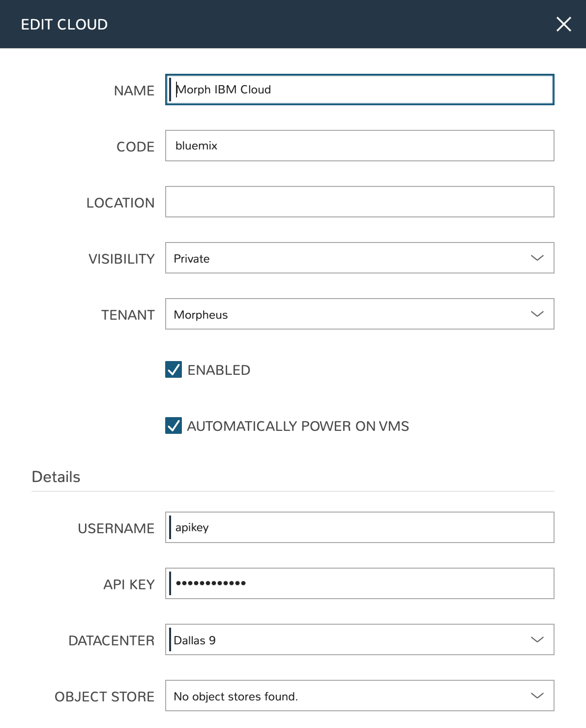Click the ENABLED label text
This screenshot has height=728, width=586.
coord(219,370)
